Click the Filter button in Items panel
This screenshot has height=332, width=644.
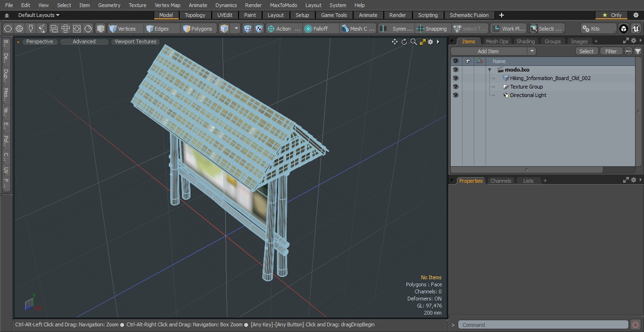pyautogui.click(x=611, y=51)
